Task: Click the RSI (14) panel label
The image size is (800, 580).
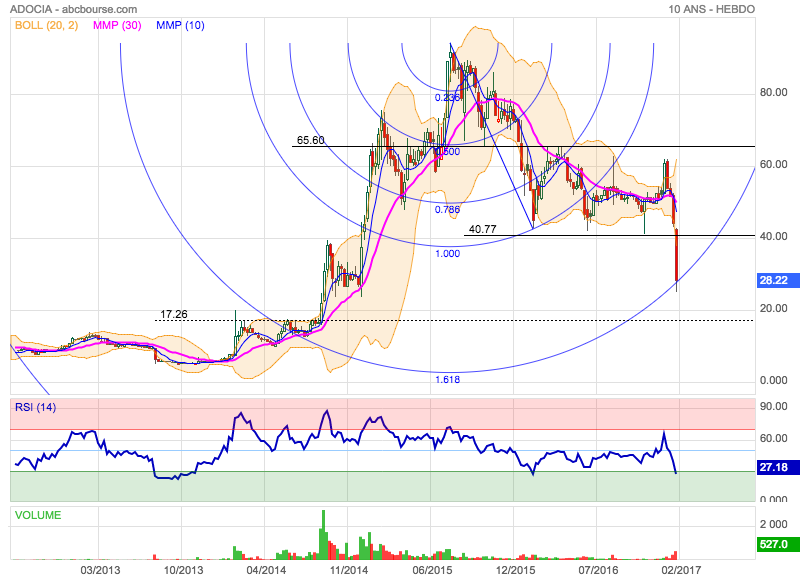Action: pos(35,407)
